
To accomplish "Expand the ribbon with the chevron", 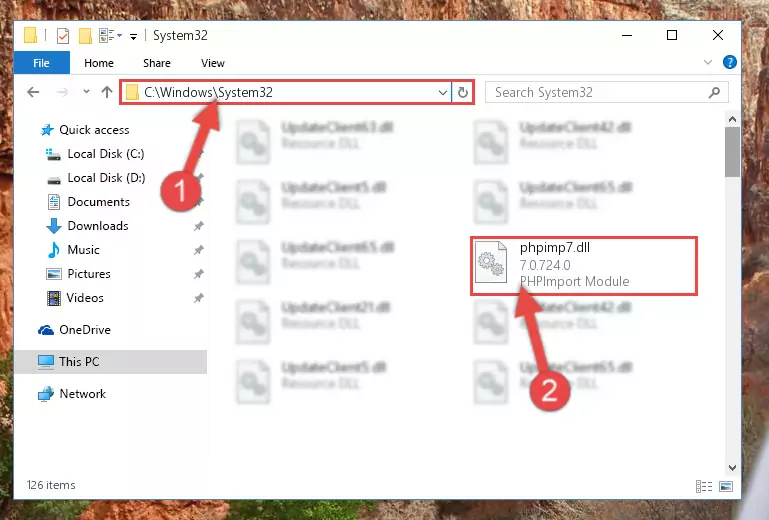I will click(x=708, y=62).
